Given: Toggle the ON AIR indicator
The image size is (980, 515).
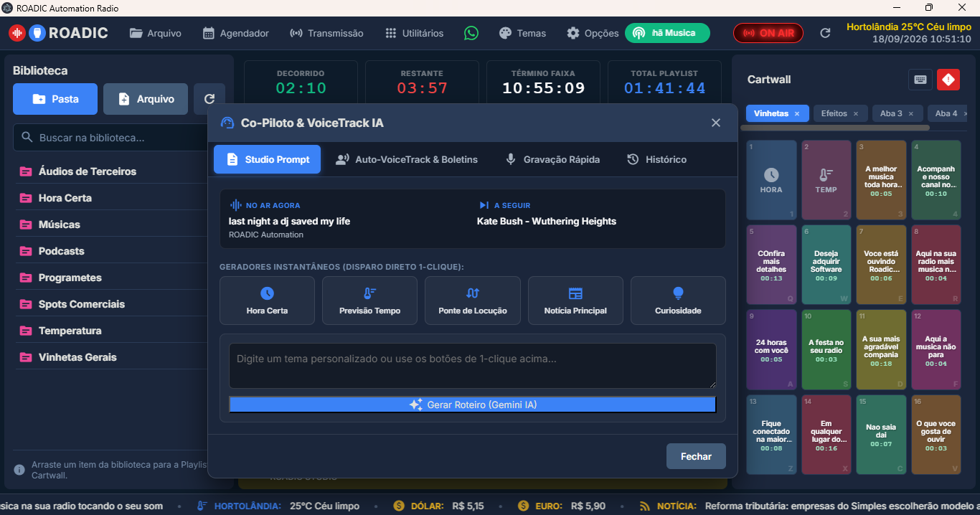Looking at the screenshot, I should pyautogui.click(x=768, y=33).
